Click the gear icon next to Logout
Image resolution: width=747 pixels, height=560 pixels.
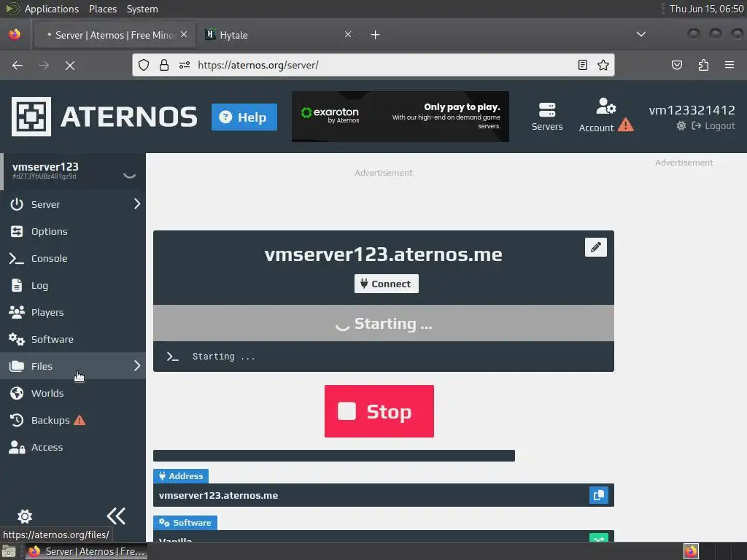click(681, 125)
